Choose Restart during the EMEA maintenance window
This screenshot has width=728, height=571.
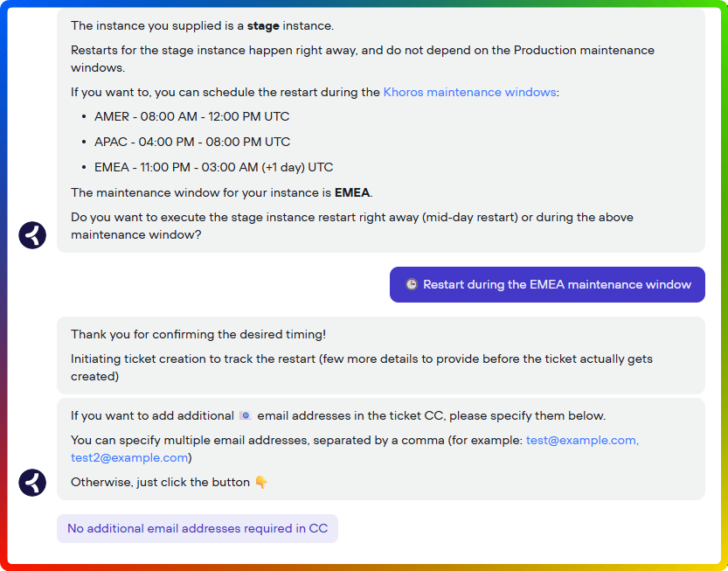pos(547,284)
